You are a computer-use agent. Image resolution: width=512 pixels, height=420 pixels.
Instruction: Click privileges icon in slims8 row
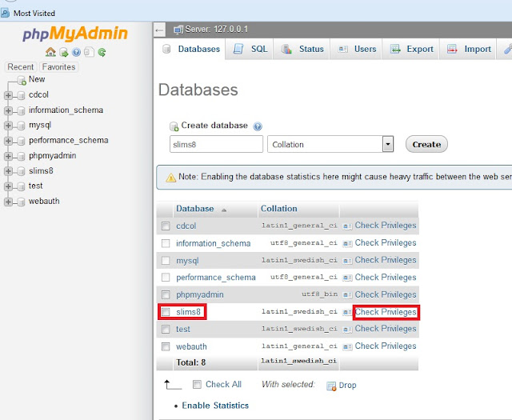pyautogui.click(x=347, y=313)
